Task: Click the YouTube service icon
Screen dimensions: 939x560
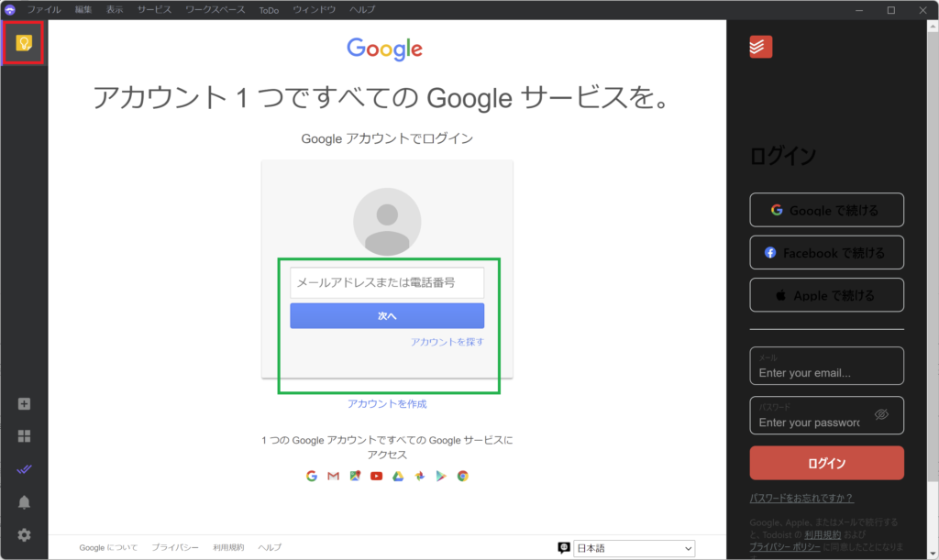Action: tap(376, 477)
